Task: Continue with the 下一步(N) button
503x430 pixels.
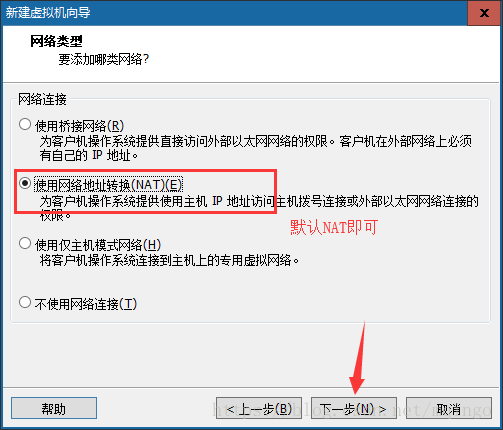Action: [354, 408]
